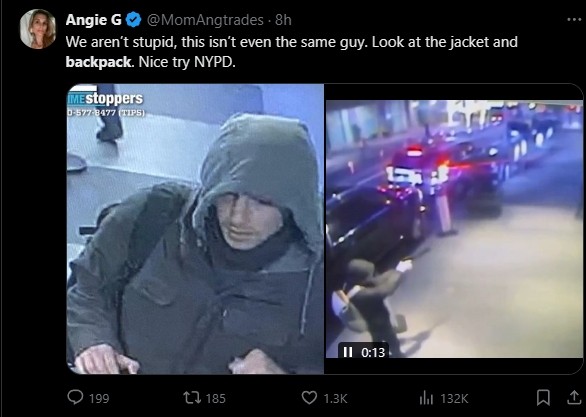586x417 pixels.
Task: Click the blue verified checkmark badge
Action: point(133,20)
